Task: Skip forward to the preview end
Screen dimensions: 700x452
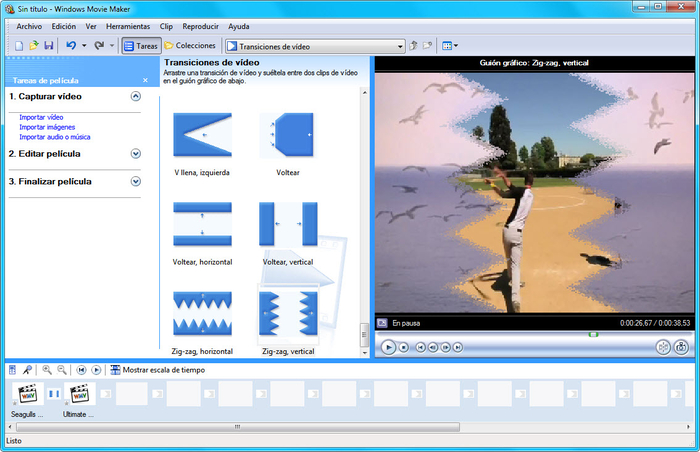Action: [458, 347]
